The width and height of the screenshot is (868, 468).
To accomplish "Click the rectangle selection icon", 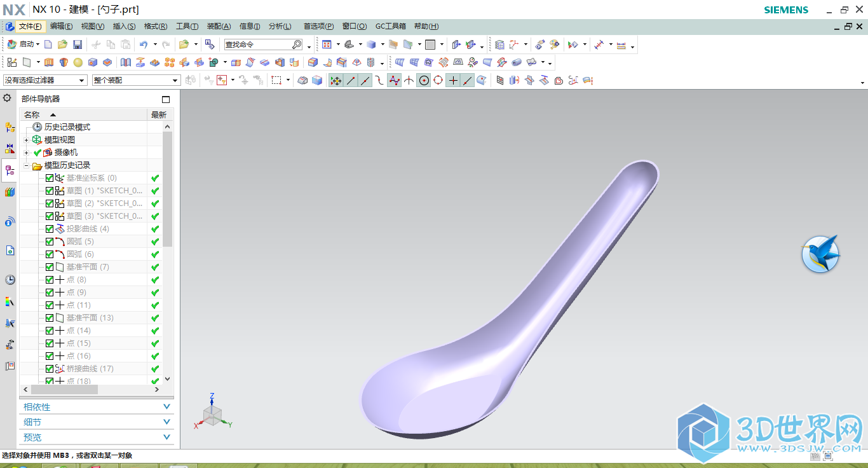I will coord(276,80).
